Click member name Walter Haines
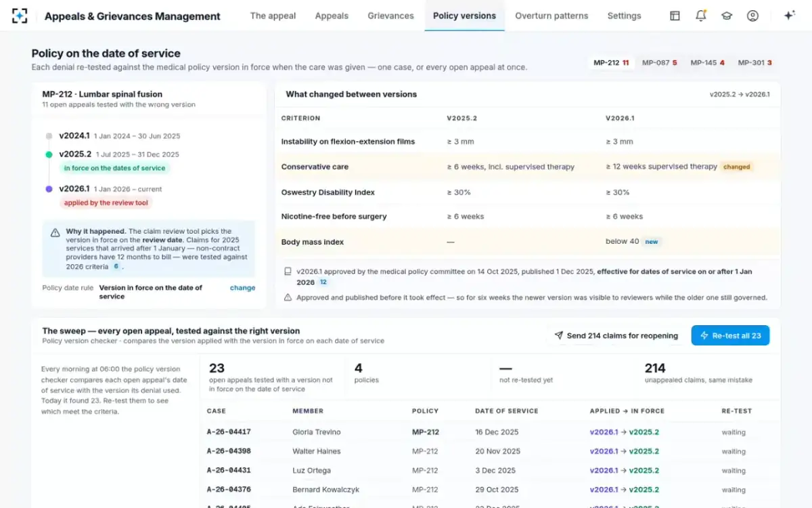 pyautogui.click(x=317, y=451)
